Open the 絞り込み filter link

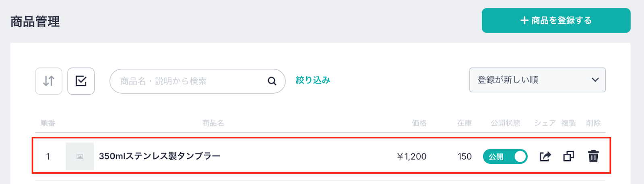coord(313,80)
